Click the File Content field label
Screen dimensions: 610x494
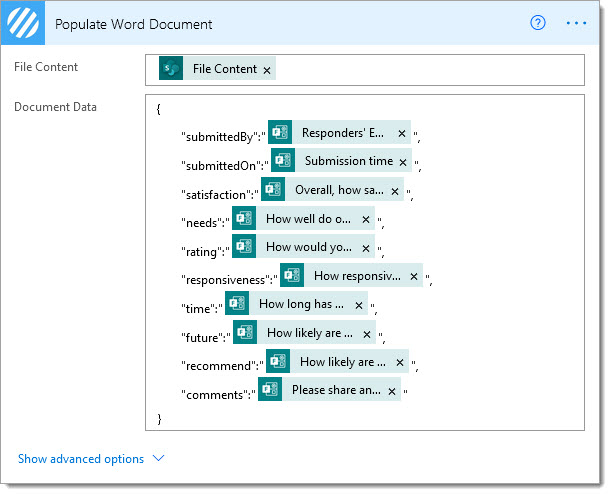[x=46, y=67]
